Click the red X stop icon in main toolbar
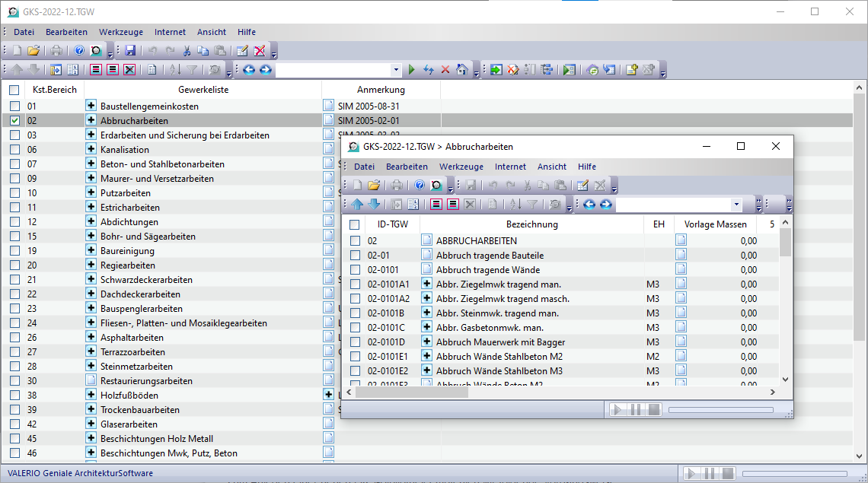This screenshot has width=868, height=483. pos(445,70)
